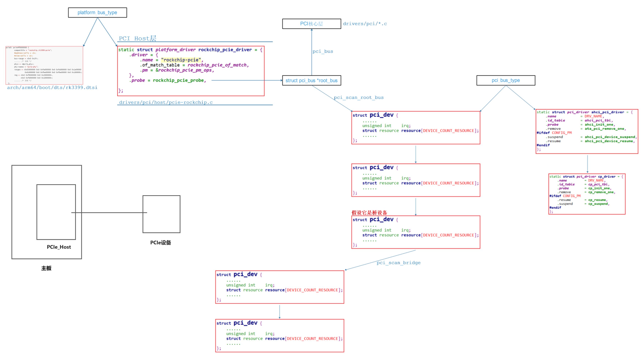Click the arch/arm64/boot/dts/rk3399.dtsi path
Image resolution: width=644 pixels, height=357 pixels.
click(x=52, y=87)
